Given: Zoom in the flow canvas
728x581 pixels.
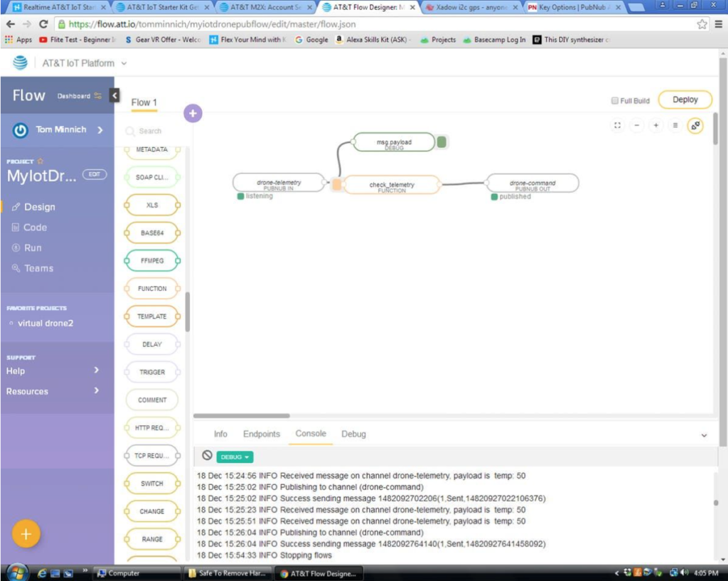Looking at the screenshot, I should pos(656,125).
